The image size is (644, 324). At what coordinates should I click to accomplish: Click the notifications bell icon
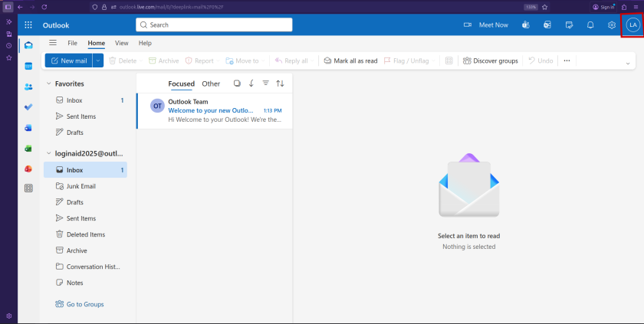point(590,25)
